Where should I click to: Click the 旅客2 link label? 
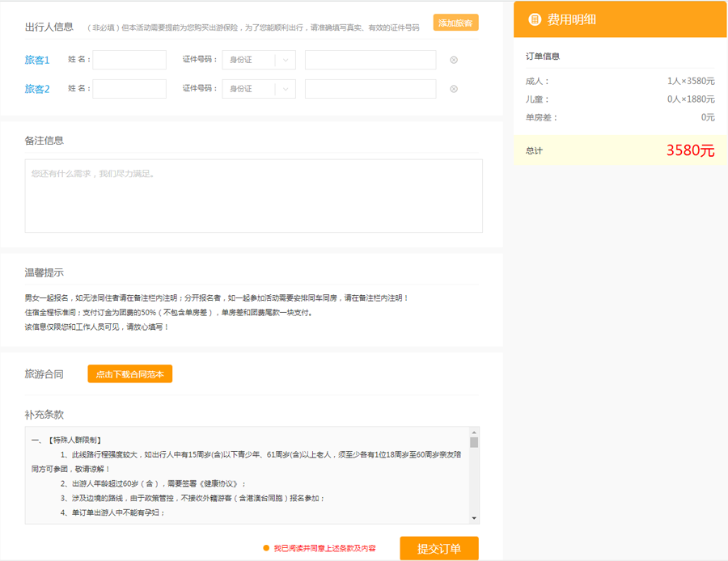tap(37, 89)
